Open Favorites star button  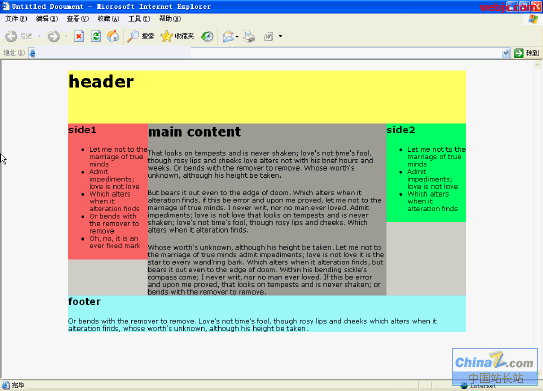177,36
